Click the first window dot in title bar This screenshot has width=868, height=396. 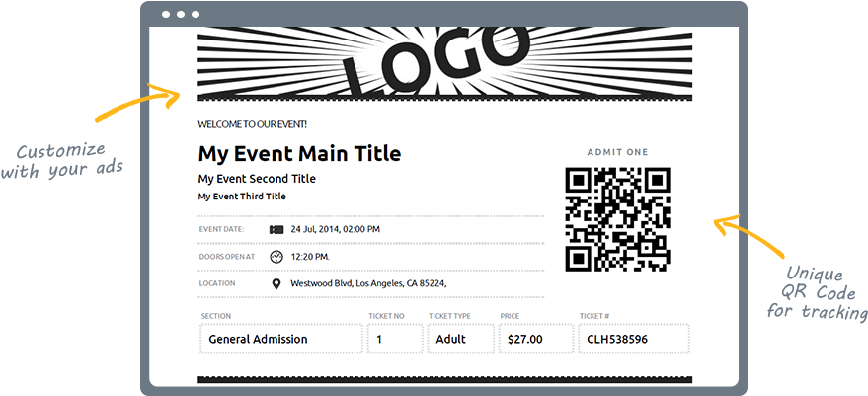166,15
